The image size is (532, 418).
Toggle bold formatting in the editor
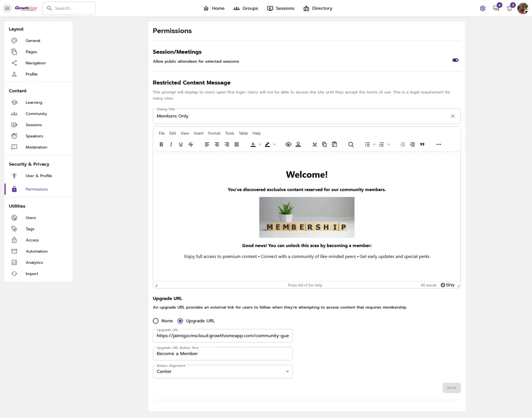coord(161,144)
